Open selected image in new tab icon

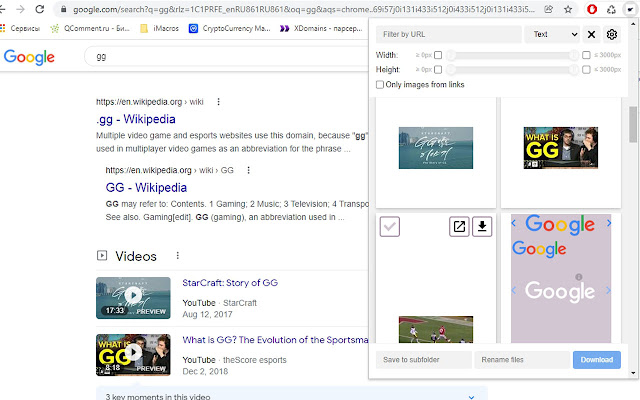coord(459,227)
